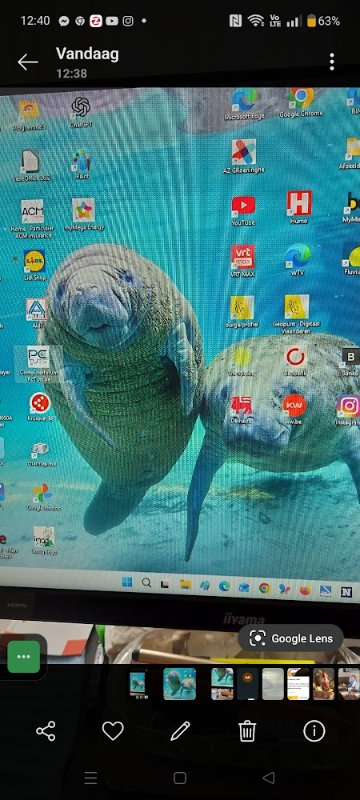Tap the Paint icon in the photographed desktop
The height and width of the screenshot is (800, 360).
(x=81, y=160)
